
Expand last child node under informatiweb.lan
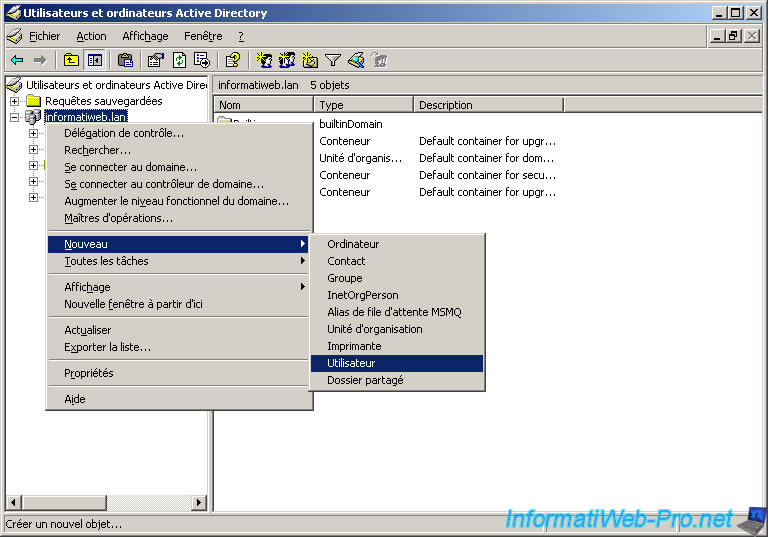(33, 197)
